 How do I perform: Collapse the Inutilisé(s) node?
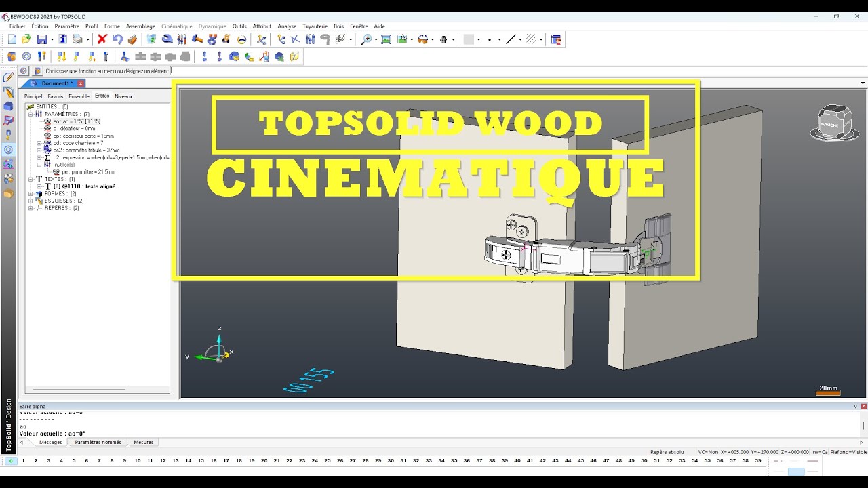pyautogui.click(x=40, y=165)
